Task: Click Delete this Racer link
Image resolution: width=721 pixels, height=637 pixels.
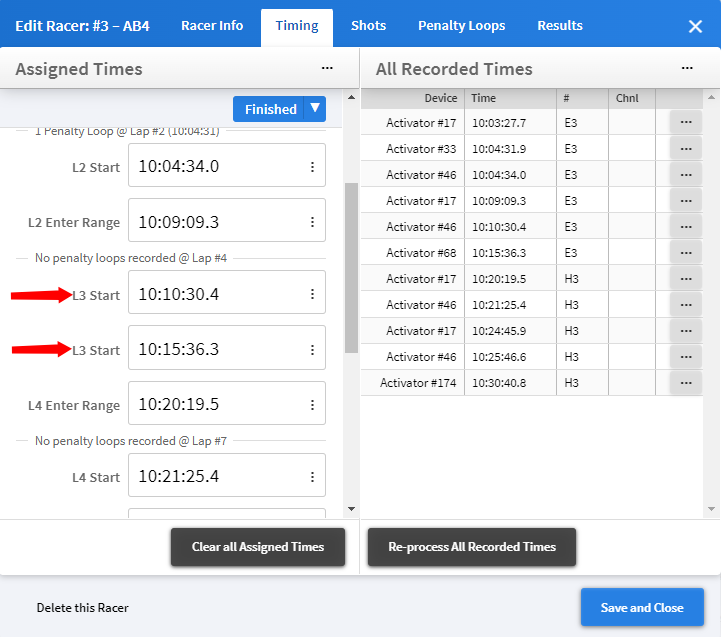Action: [x=83, y=607]
